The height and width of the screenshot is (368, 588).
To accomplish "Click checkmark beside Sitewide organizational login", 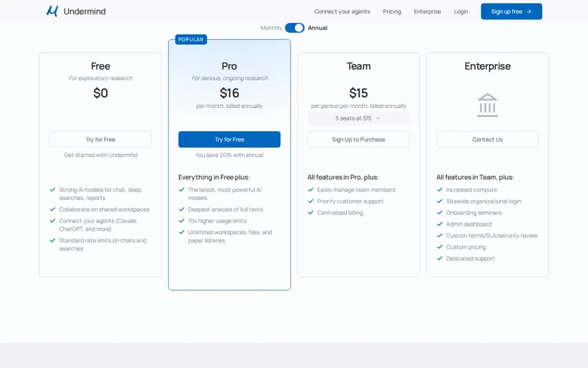I will tap(439, 201).
